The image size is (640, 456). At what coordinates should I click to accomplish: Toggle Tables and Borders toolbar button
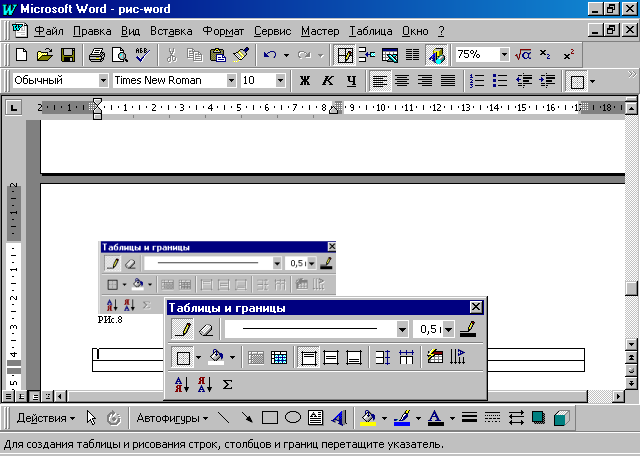pos(344,55)
